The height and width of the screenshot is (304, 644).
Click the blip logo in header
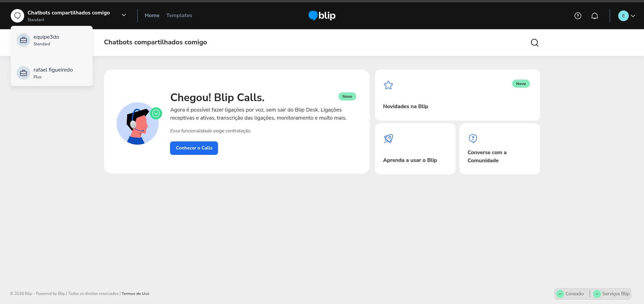tap(322, 15)
